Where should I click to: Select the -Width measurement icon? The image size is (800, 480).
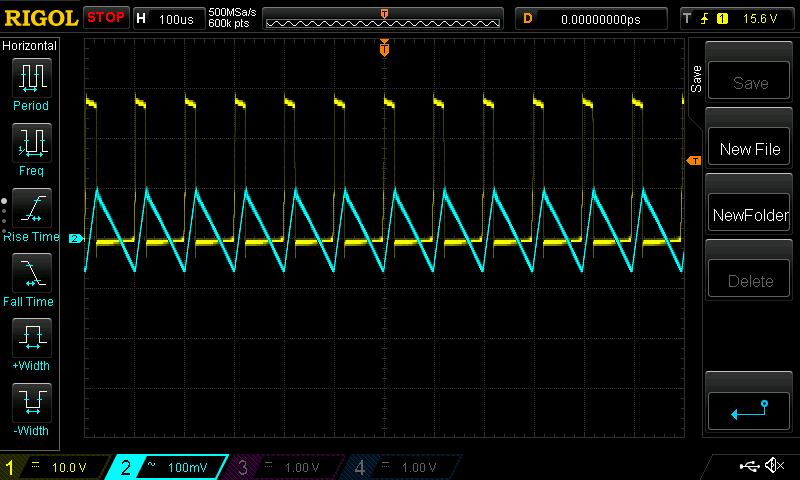coord(32,402)
